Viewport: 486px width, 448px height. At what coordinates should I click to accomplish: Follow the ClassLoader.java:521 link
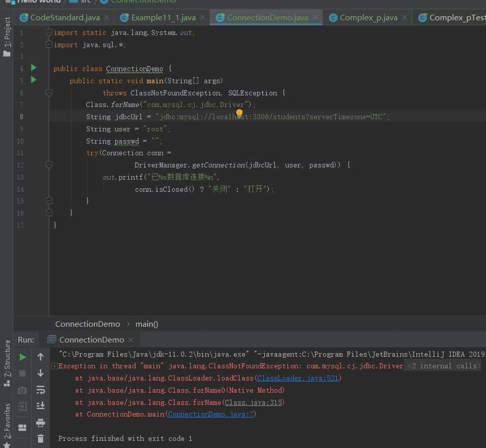(x=298, y=378)
